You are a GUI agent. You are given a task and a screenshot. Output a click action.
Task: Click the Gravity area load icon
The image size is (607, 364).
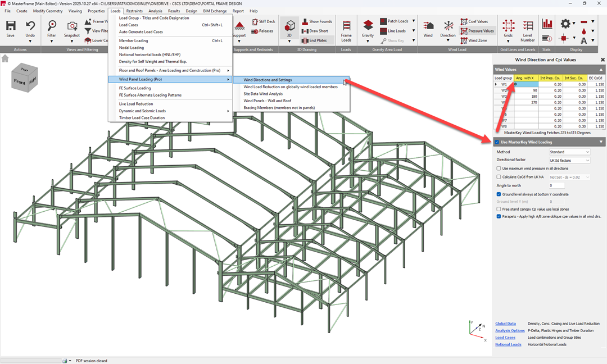(x=368, y=25)
